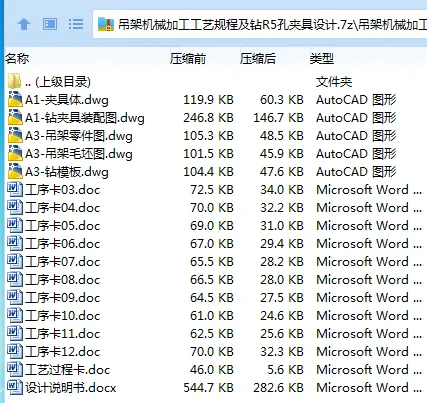Click the archive icon in path bar
Viewport: 427px width, 403px height.
point(106,24)
